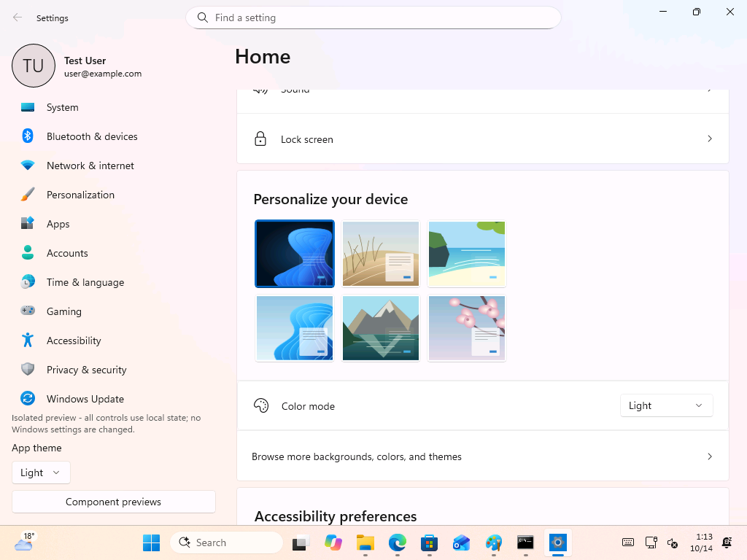Screen dimensions: 747x560
Task: Click the Component previews button
Action: point(113,502)
